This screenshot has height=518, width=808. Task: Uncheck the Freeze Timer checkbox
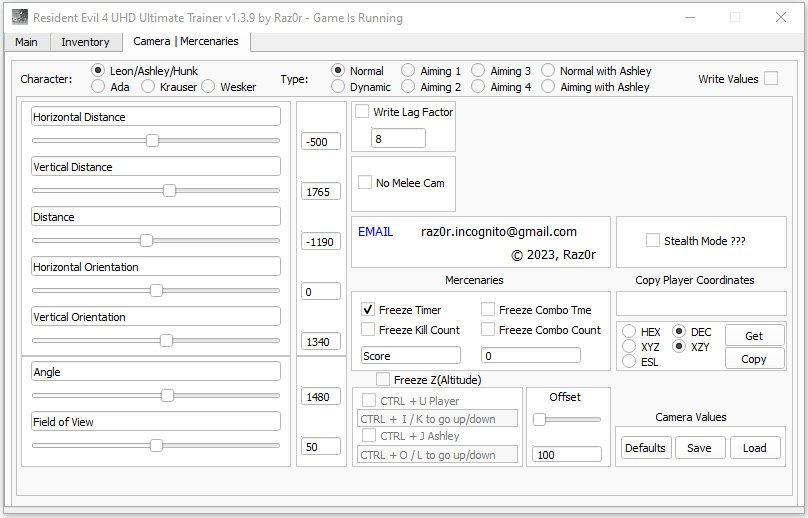pyautogui.click(x=368, y=309)
